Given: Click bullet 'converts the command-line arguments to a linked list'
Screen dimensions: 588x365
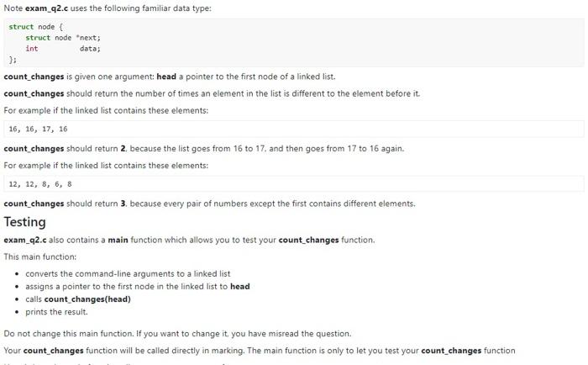Looking at the screenshot, I should [128, 274].
